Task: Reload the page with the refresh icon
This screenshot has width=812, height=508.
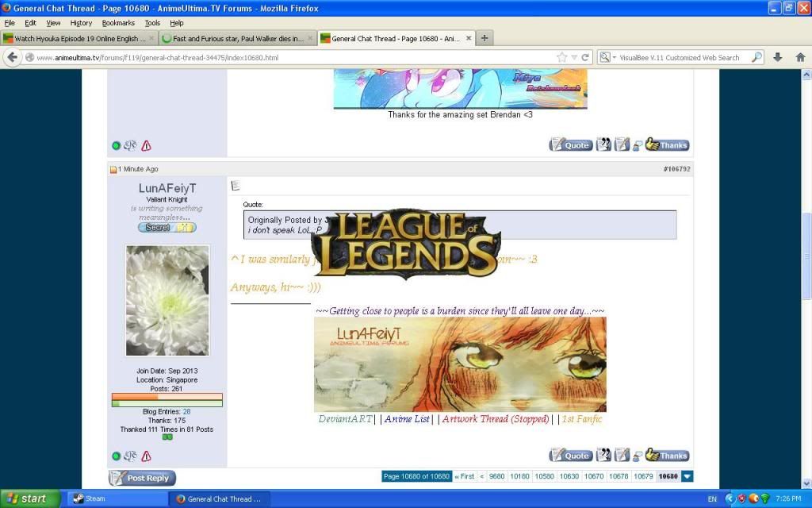Action: (586, 57)
